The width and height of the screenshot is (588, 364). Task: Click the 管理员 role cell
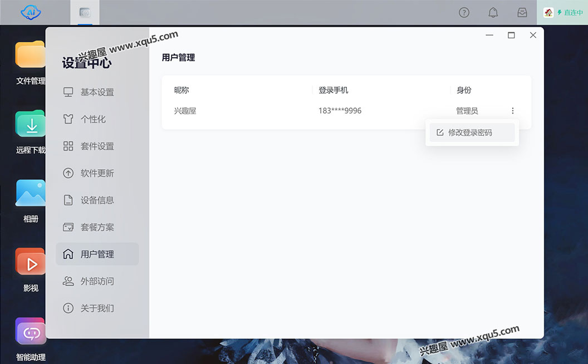click(467, 111)
